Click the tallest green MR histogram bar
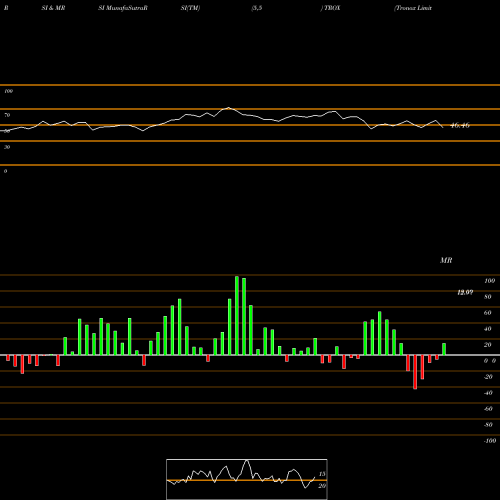 coord(237,315)
